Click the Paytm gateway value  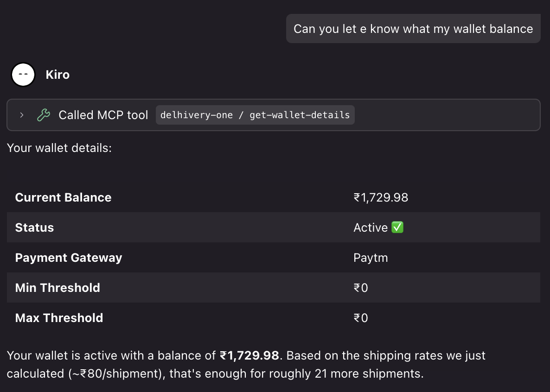[x=371, y=258]
